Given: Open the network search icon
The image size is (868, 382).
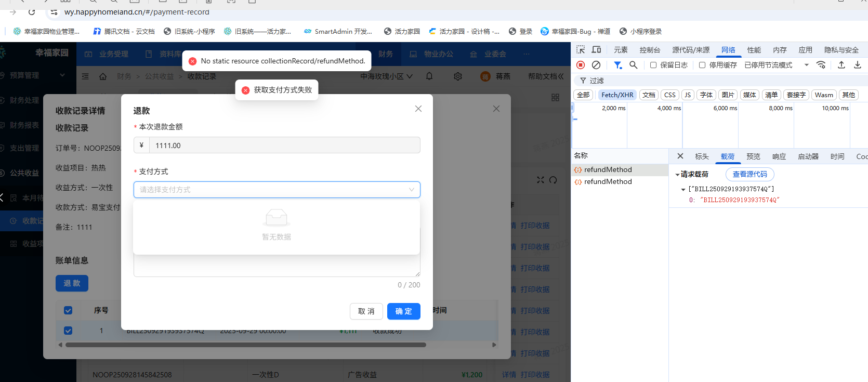Looking at the screenshot, I should coord(633,65).
